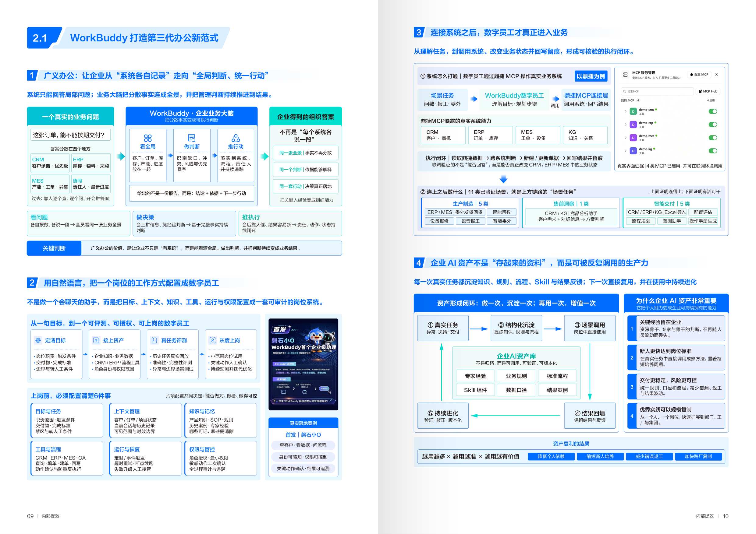Click the 专家经验 asset box
Image resolution: width=756 pixels, height=534 pixels.
(475, 376)
